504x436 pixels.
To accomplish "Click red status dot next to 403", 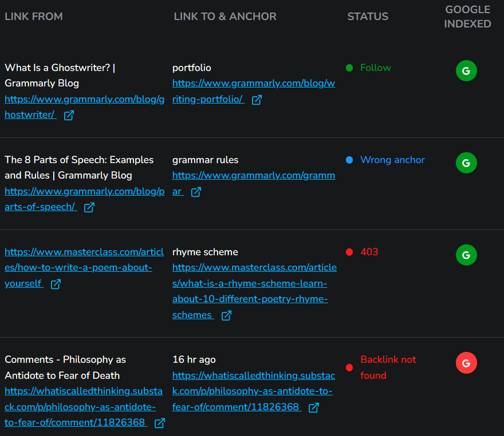I will (349, 252).
